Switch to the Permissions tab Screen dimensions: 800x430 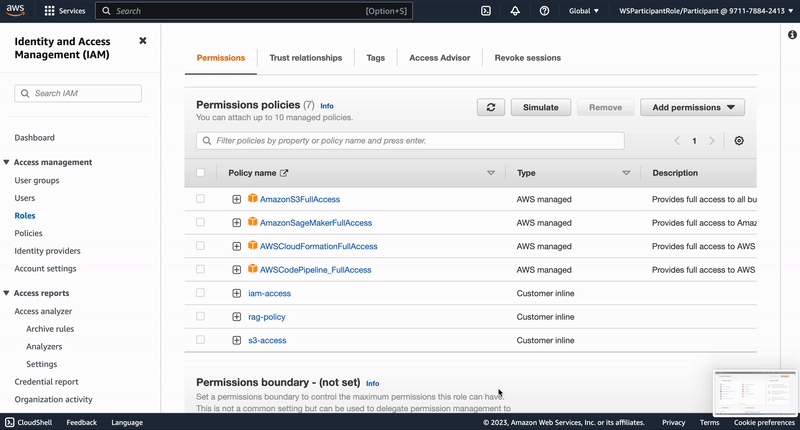click(x=221, y=58)
